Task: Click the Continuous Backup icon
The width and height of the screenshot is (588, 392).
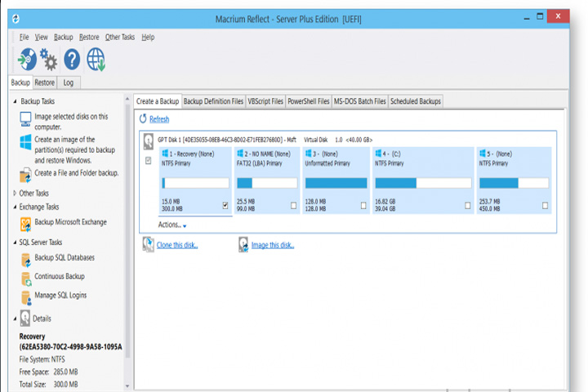Action: [x=26, y=278]
